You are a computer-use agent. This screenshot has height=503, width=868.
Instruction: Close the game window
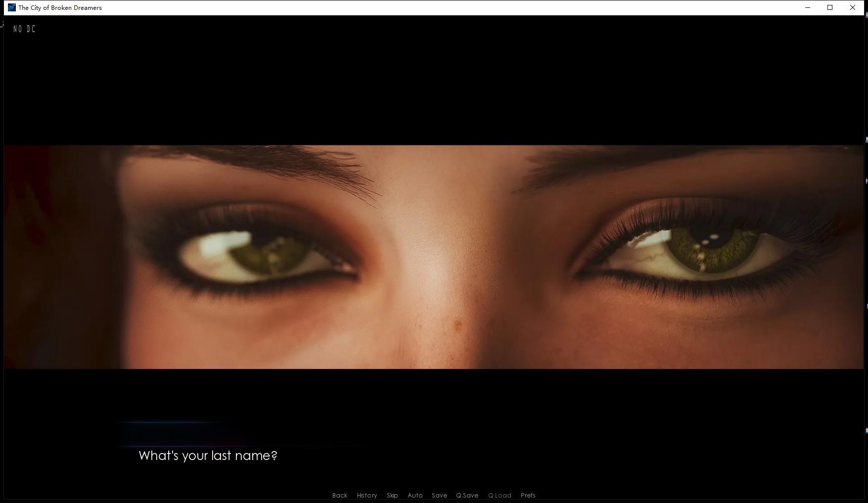coord(853,7)
